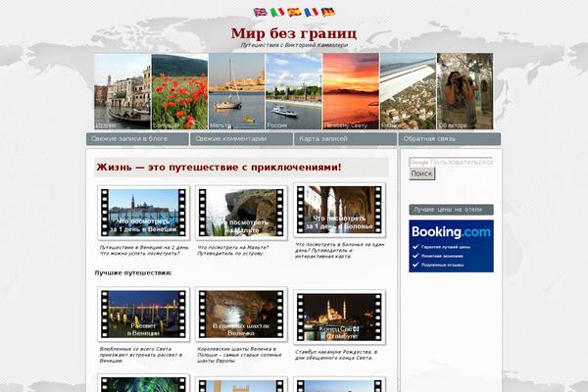
Task: Click the Жизнь — это путешествие heading
Action: click(219, 168)
